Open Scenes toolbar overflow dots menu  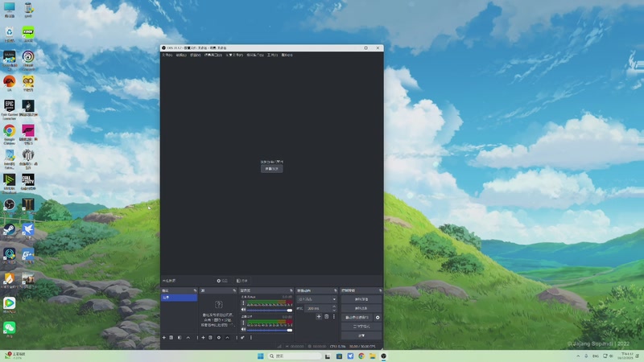tap(197, 337)
